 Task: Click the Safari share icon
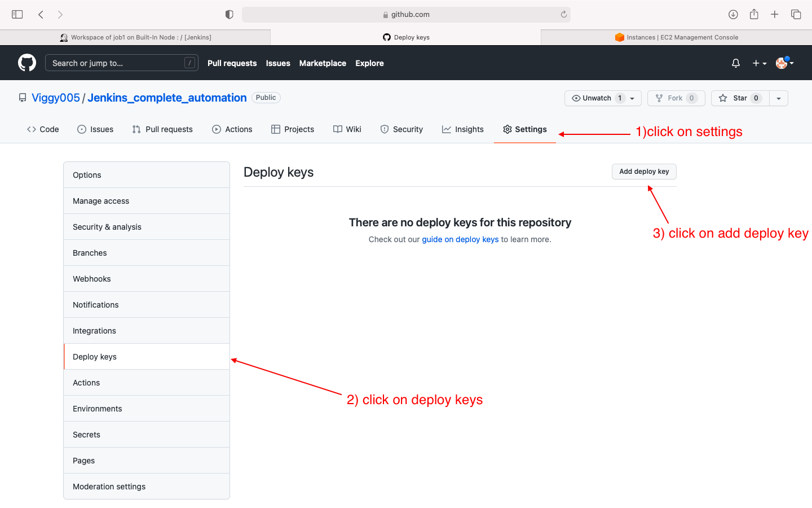coord(754,14)
